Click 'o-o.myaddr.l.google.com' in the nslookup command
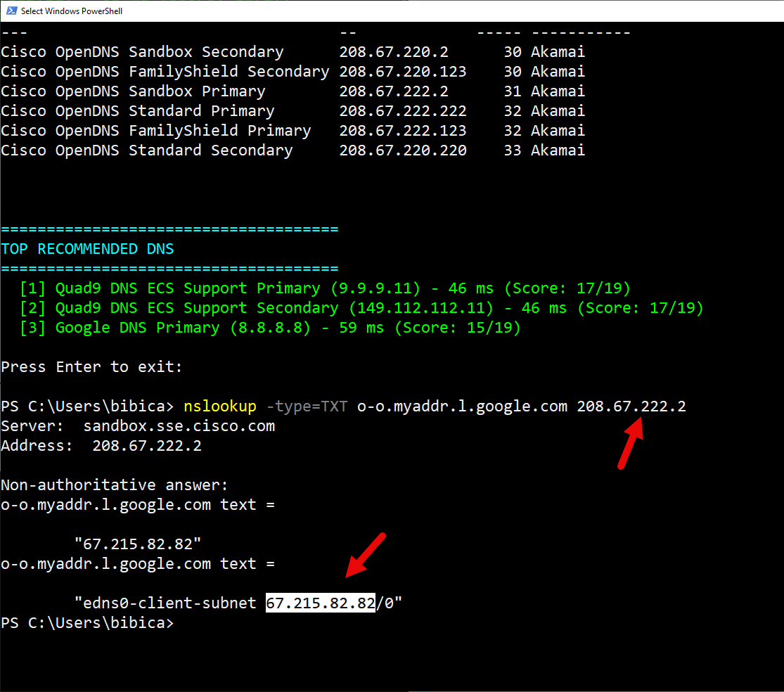The height and width of the screenshot is (692, 784). (463, 406)
